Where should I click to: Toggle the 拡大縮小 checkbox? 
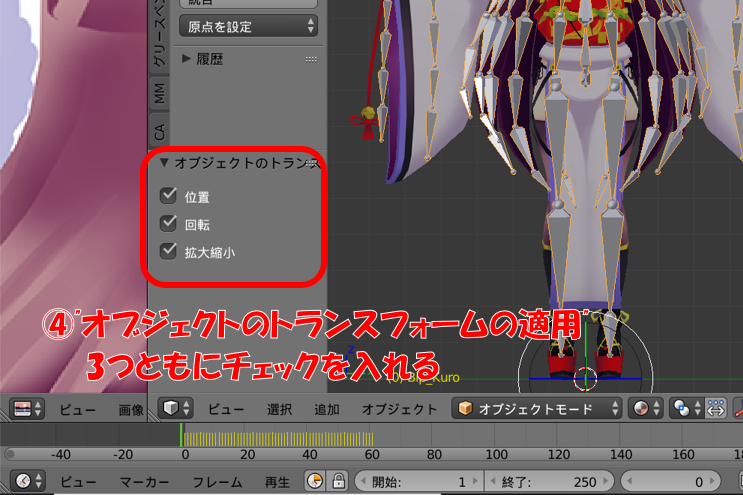point(169,252)
